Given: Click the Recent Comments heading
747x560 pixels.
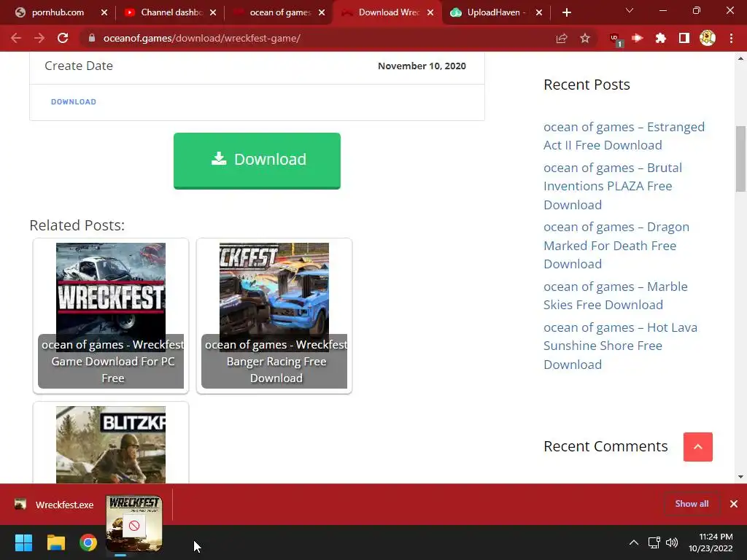Looking at the screenshot, I should (605, 446).
